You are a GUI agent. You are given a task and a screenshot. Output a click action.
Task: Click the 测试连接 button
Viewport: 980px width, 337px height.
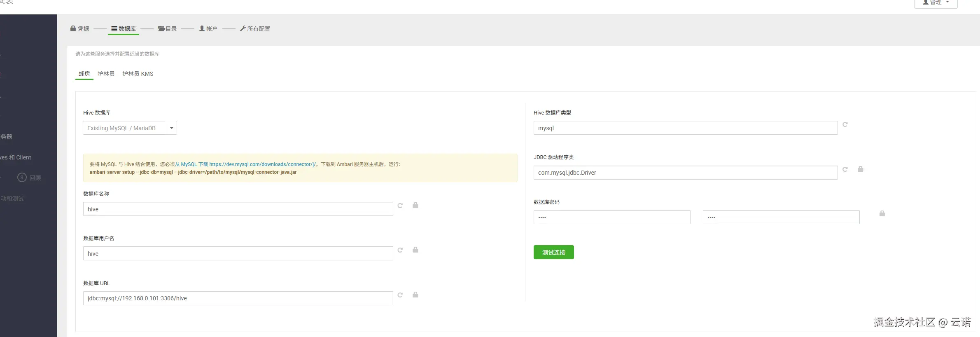tap(553, 252)
